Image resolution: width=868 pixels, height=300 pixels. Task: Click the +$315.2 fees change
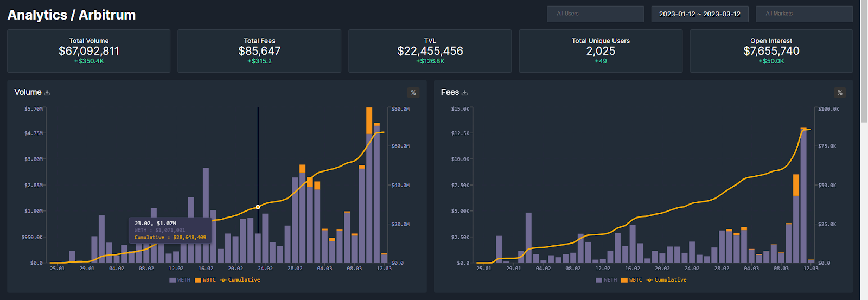[x=259, y=61]
